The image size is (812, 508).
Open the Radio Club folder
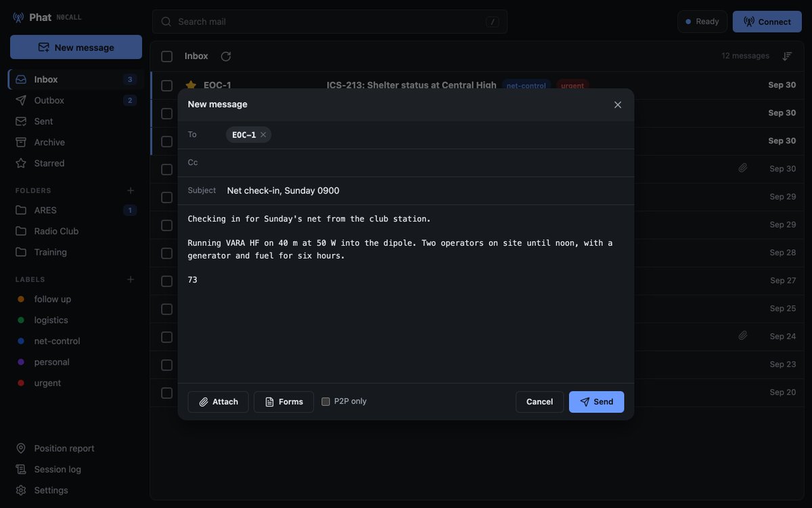(75, 231)
